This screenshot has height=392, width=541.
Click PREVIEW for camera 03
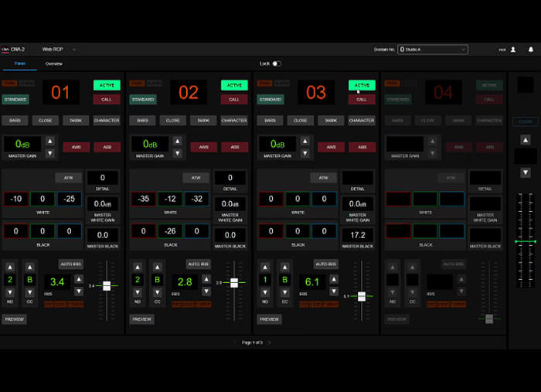270,319
